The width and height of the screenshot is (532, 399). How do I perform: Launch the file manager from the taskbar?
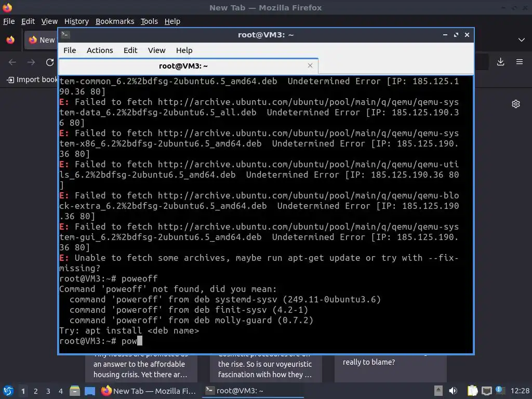click(x=75, y=391)
